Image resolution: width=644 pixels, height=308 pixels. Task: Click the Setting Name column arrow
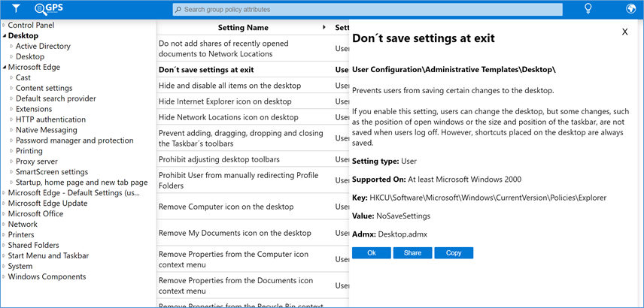(x=324, y=27)
